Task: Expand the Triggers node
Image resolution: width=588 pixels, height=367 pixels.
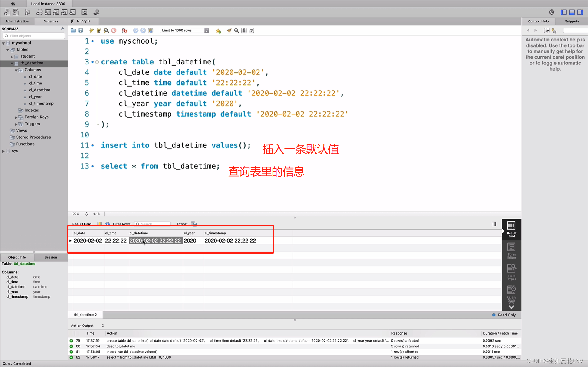Action: (x=16, y=124)
